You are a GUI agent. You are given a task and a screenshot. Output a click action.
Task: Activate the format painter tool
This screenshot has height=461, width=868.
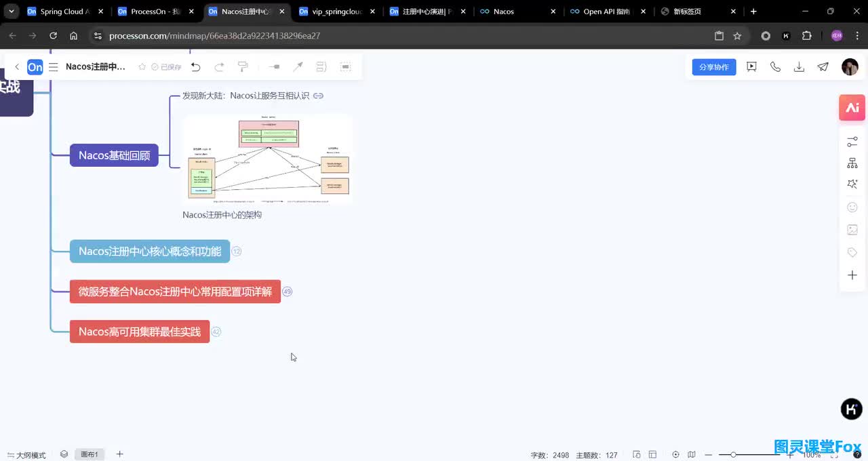(243, 67)
